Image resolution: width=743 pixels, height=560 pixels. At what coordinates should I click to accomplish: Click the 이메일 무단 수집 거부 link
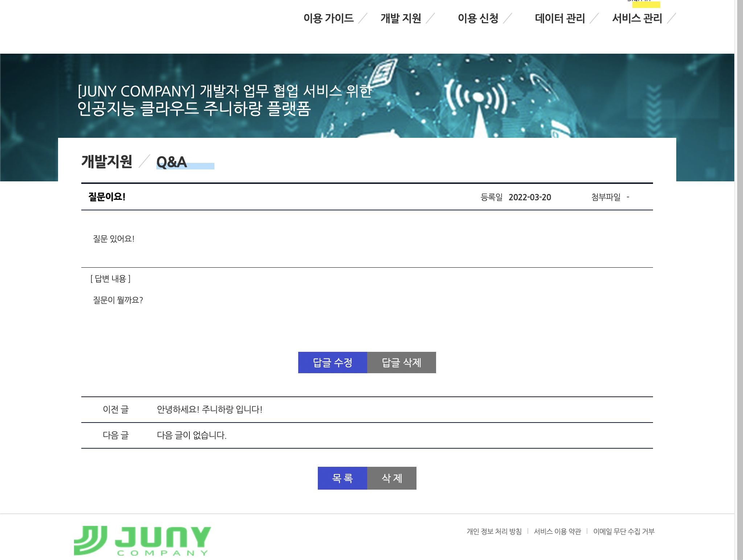(624, 531)
